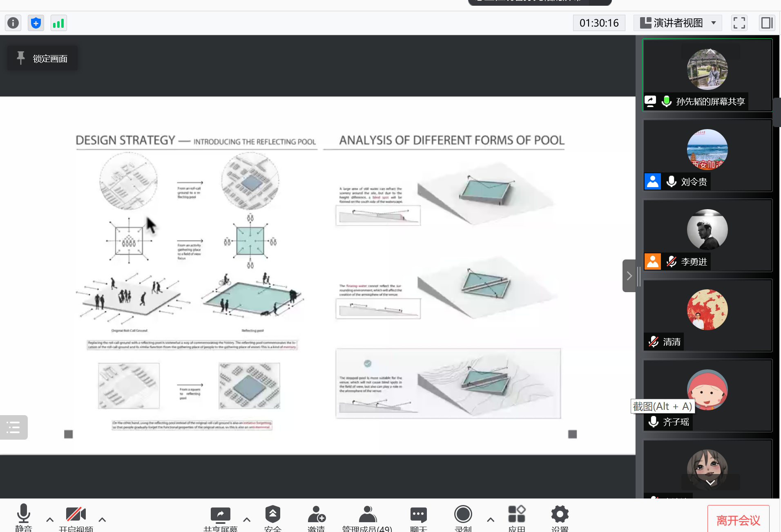Open the 安全 security menu
The width and height of the screenshot is (781, 532).
point(272,517)
